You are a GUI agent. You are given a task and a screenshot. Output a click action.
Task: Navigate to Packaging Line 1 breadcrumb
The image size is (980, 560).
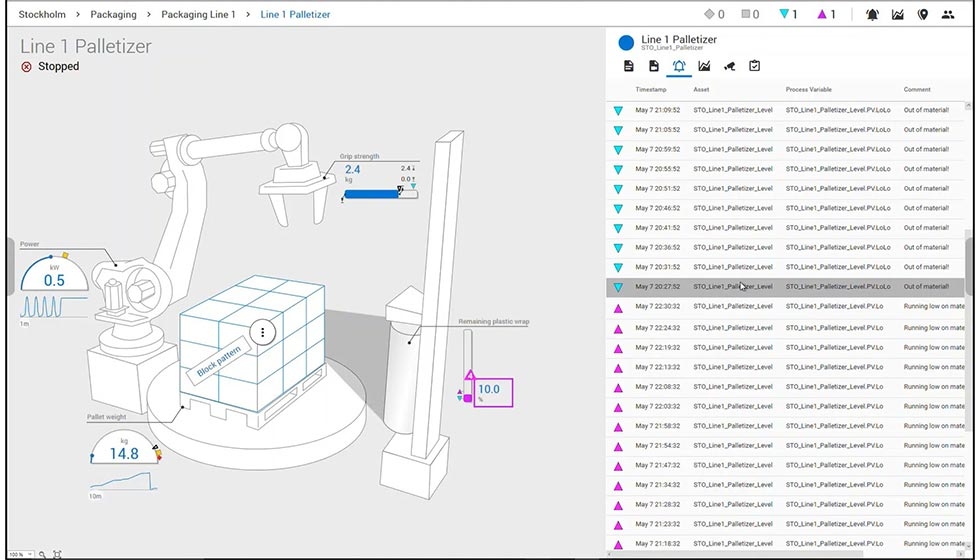click(197, 14)
